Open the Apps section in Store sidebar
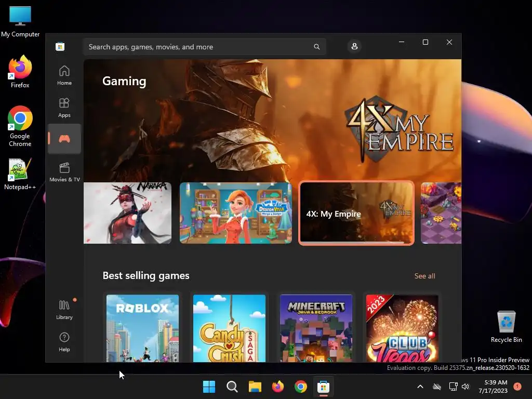Image resolution: width=532 pixels, height=399 pixels. [x=64, y=108]
